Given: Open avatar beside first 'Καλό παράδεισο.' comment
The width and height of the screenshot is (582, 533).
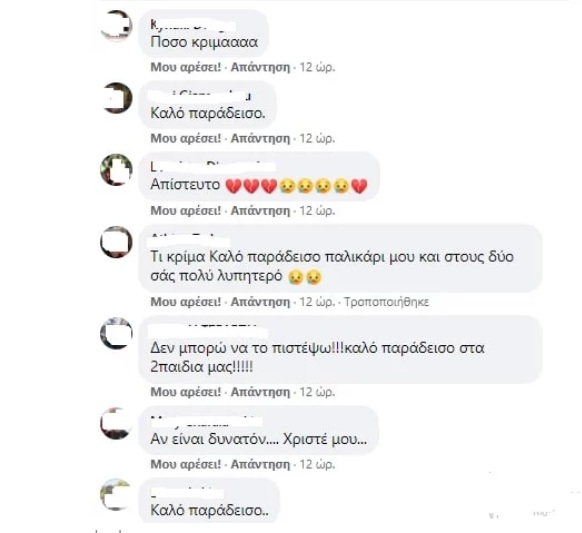Looking at the screenshot, I should coord(117,98).
